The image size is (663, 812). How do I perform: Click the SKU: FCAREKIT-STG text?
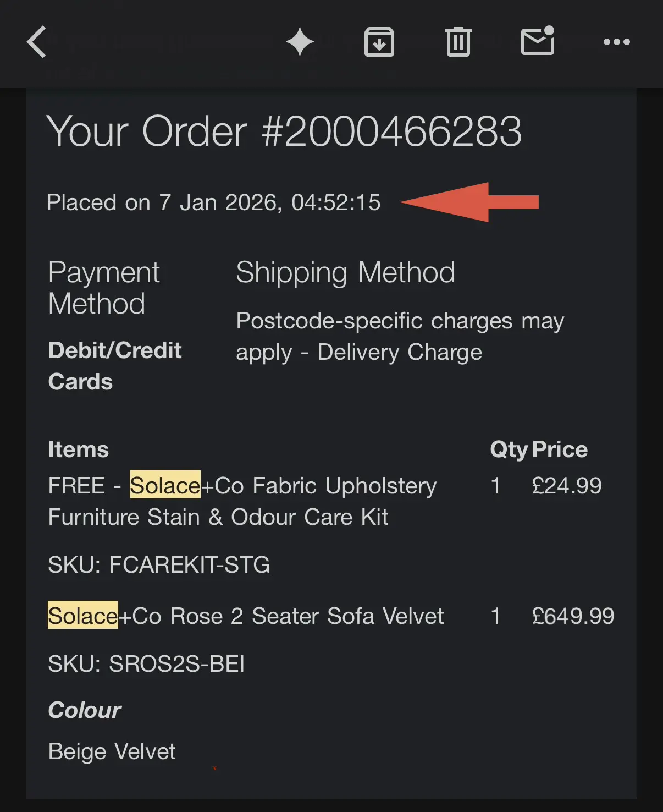tap(159, 565)
